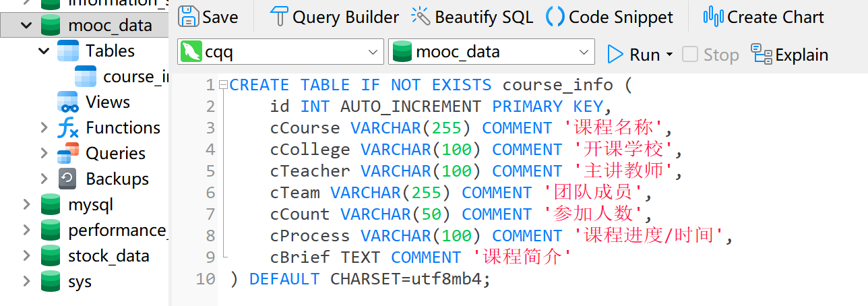This screenshot has height=306, width=868.
Task: Click the stock_data tree item label
Action: pyautogui.click(x=108, y=256)
